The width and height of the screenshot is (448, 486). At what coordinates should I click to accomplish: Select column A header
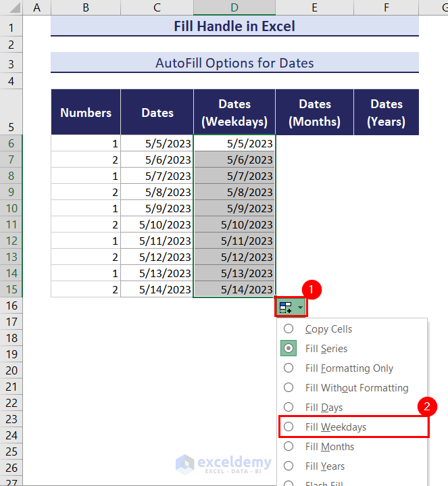[x=37, y=7]
